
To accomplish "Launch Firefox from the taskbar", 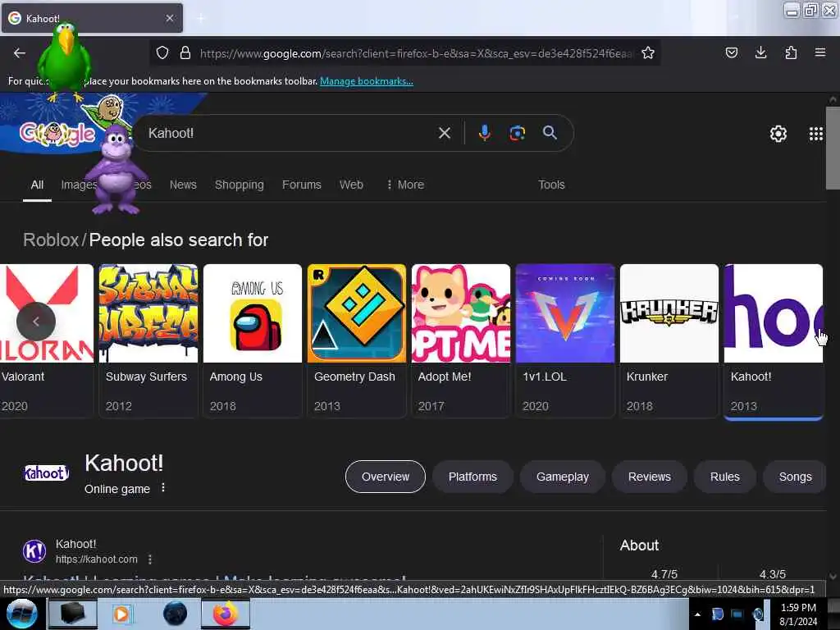I will tap(226, 614).
